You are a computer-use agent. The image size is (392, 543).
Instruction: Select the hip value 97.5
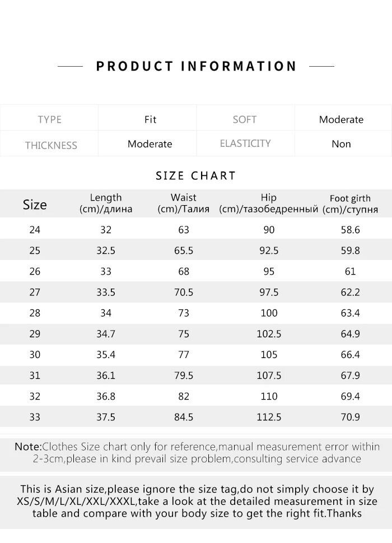(269, 293)
